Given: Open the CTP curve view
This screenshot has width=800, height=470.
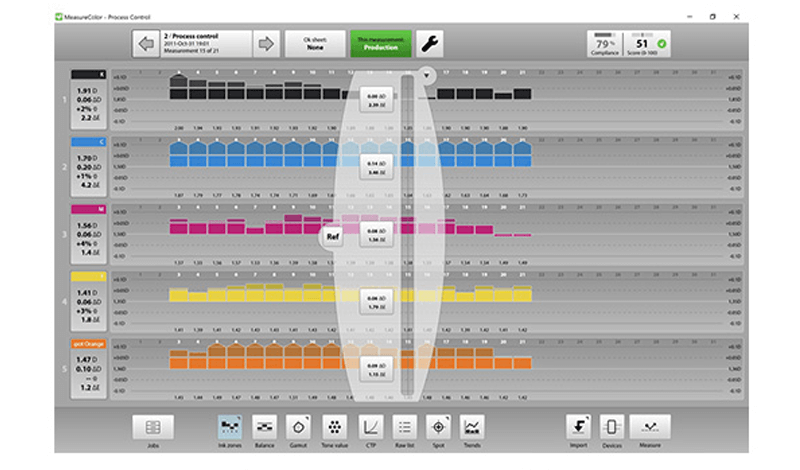Looking at the screenshot, I should 371,427.
